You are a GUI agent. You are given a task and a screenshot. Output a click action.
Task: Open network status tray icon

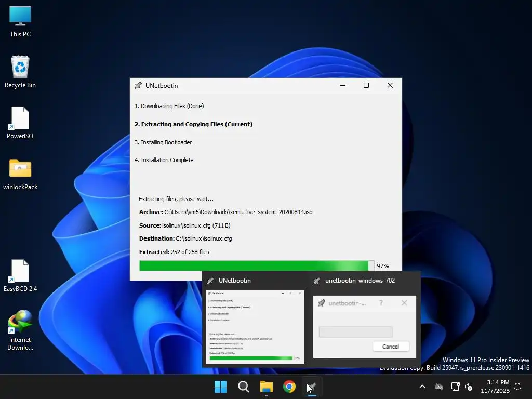pyautogui.click(x=455, y=387)
